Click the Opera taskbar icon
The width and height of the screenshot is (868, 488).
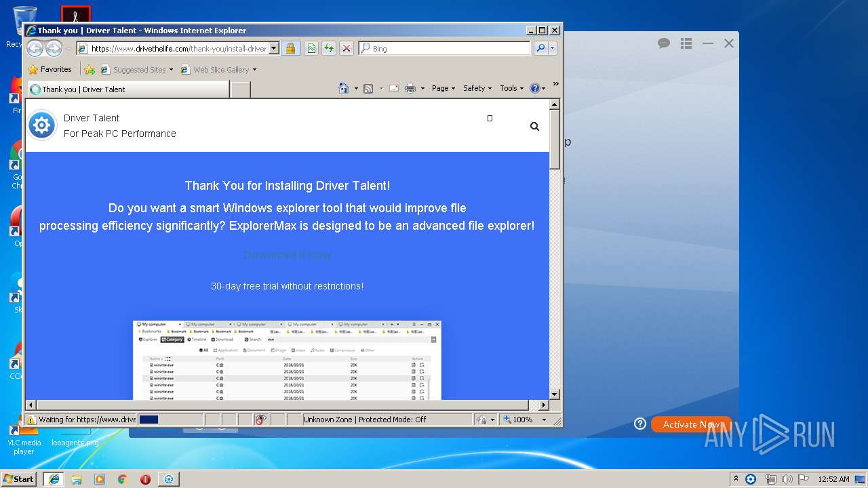(x=145, y=479)
